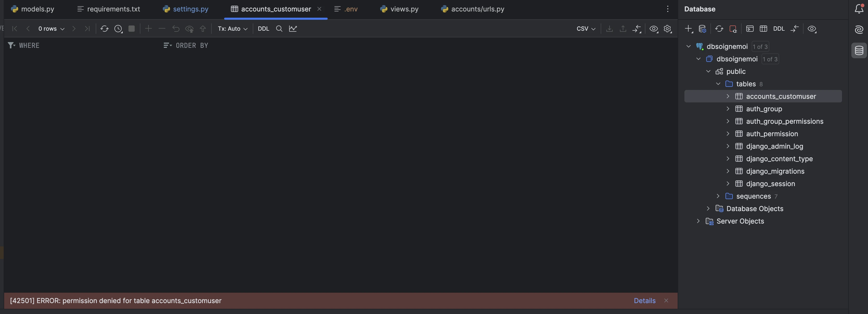Toggle the Database tool window sidebar button
Image resolution: width=868 pixels, height=314 pixels.
[859, 50]
